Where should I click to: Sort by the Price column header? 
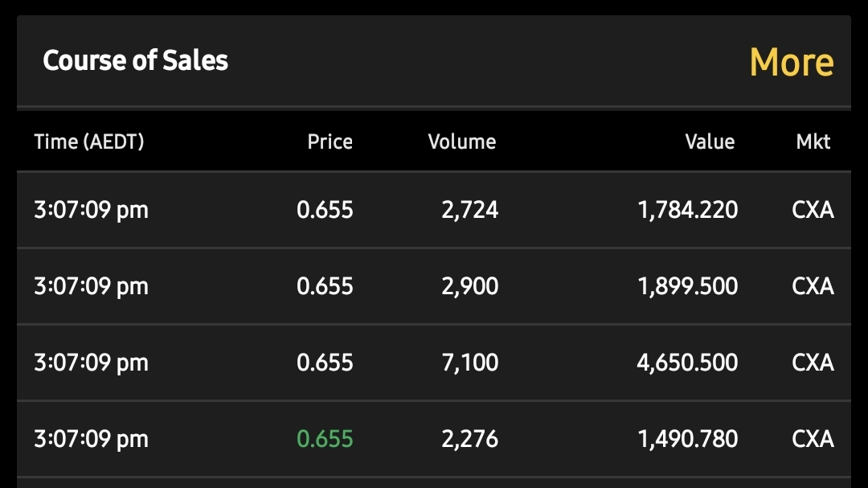point(330,141)
